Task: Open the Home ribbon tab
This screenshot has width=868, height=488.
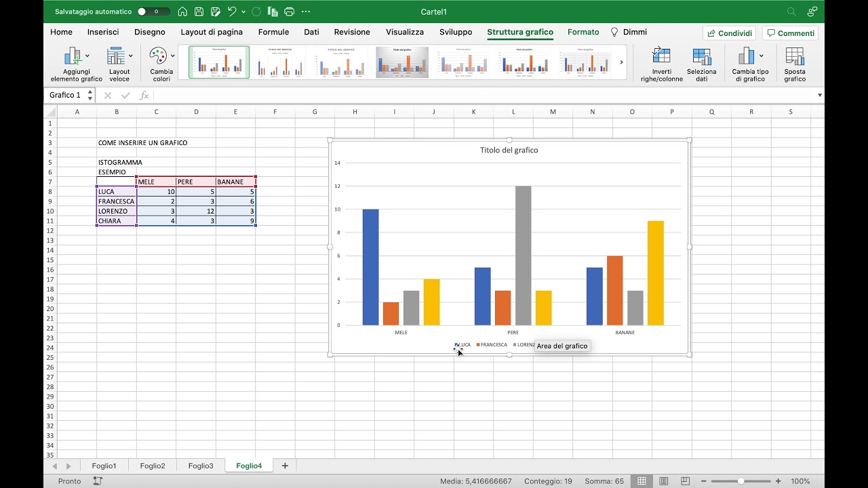Action: pyautogui.click(x=61, y=32)
